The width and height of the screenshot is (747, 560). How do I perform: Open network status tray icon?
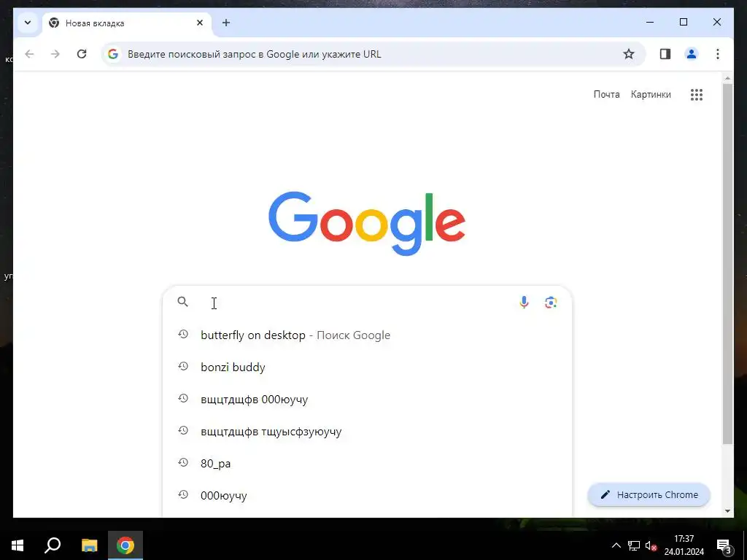[634, 545]
